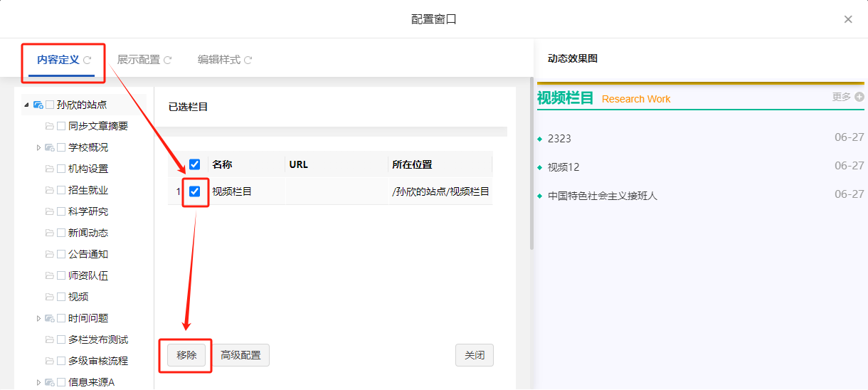Click refresh icon beside 展示配置

point(168,60)
